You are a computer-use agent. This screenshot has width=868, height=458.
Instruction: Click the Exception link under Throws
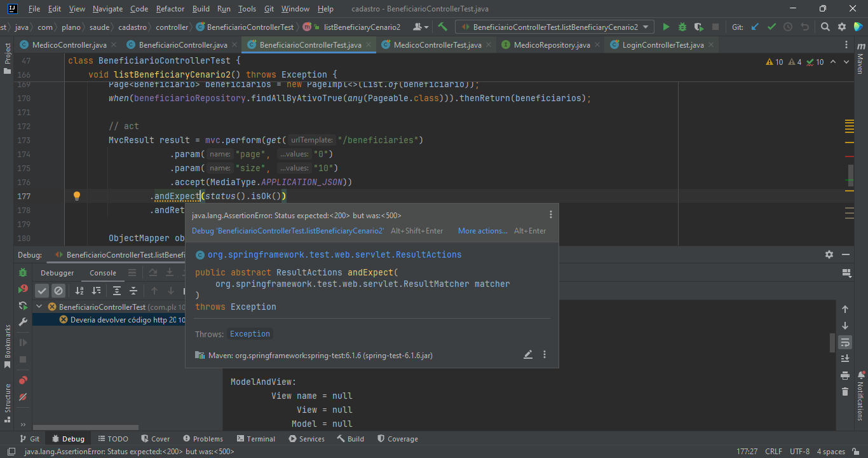point(250,334)
